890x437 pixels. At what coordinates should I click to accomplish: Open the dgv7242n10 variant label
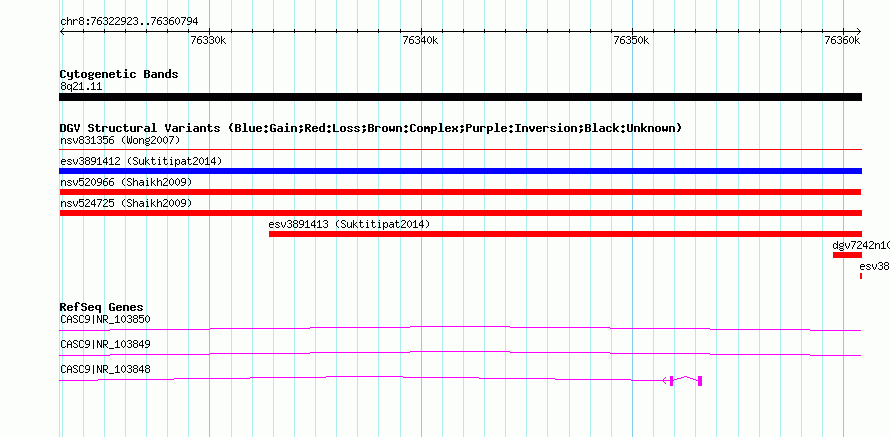pyautogui.click(x=860, y=245)
